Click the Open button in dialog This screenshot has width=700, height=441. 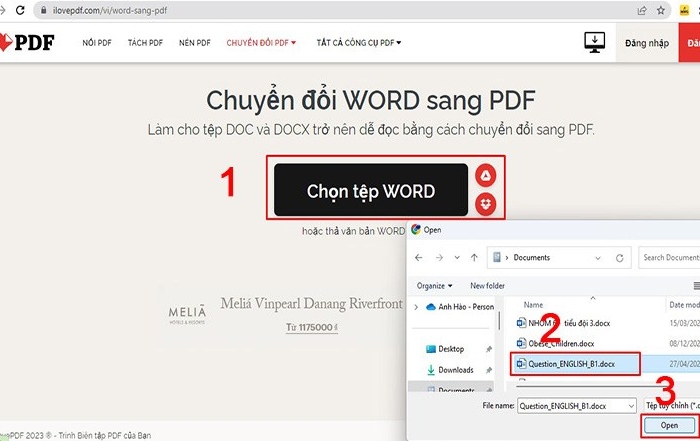coord(669,425)
